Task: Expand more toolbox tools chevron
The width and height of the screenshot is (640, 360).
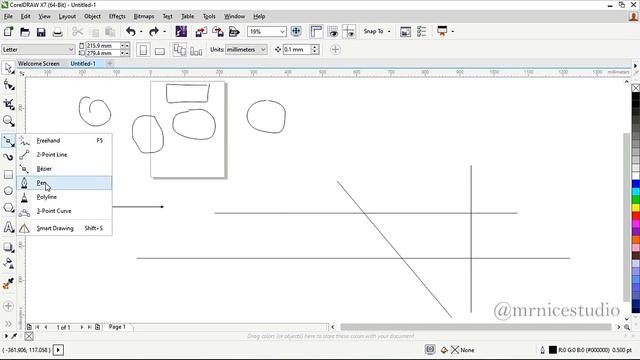Action: tap(8, 324)
